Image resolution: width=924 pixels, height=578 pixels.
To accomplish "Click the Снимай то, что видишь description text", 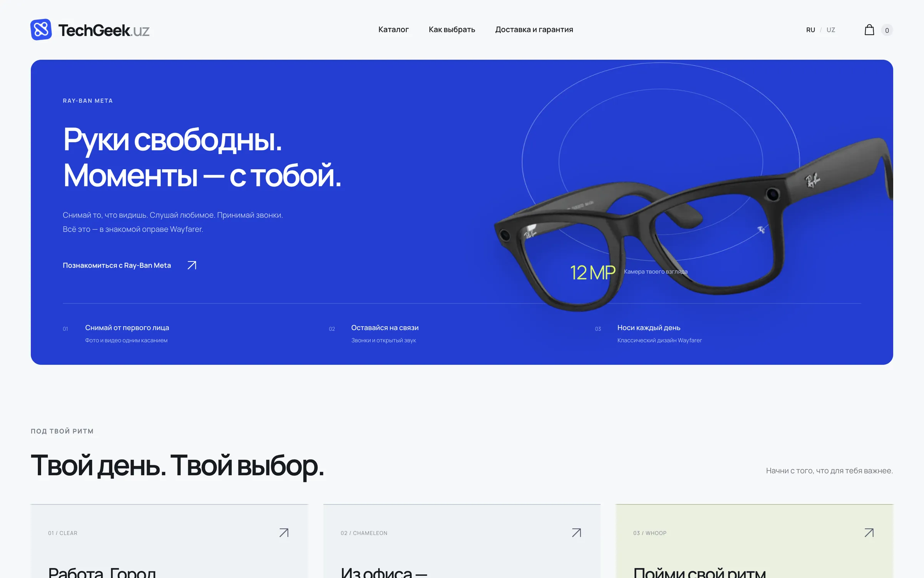I will 173,215.
